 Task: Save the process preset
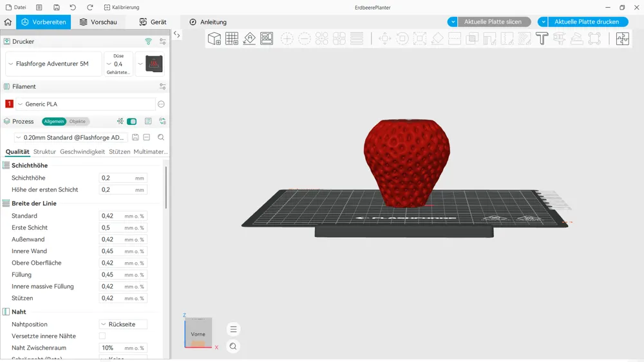[x=135, y=137]
